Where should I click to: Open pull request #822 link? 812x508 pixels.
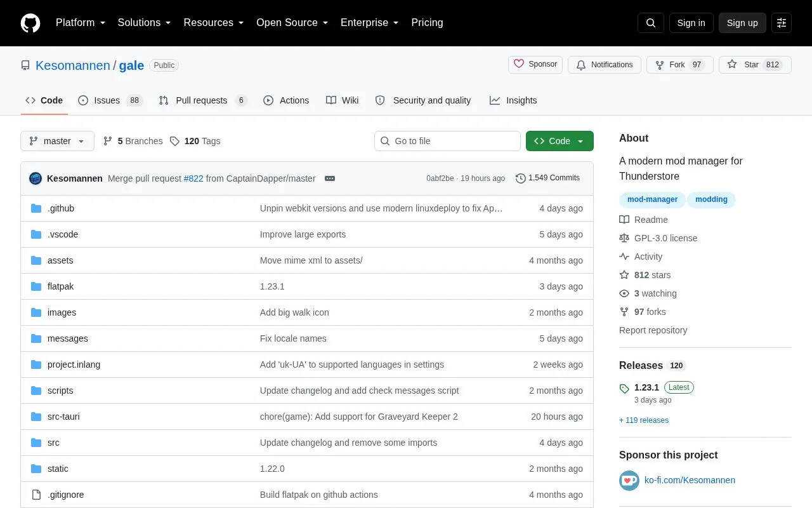pos(193,178)
